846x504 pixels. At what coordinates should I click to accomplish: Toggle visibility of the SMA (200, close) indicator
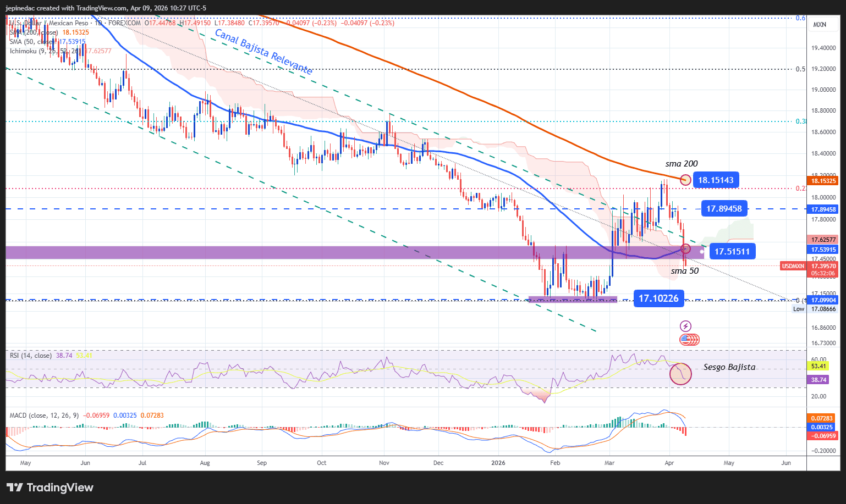34,32
